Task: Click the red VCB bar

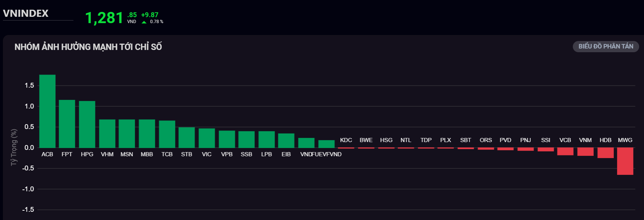Action: coord(565,151)
